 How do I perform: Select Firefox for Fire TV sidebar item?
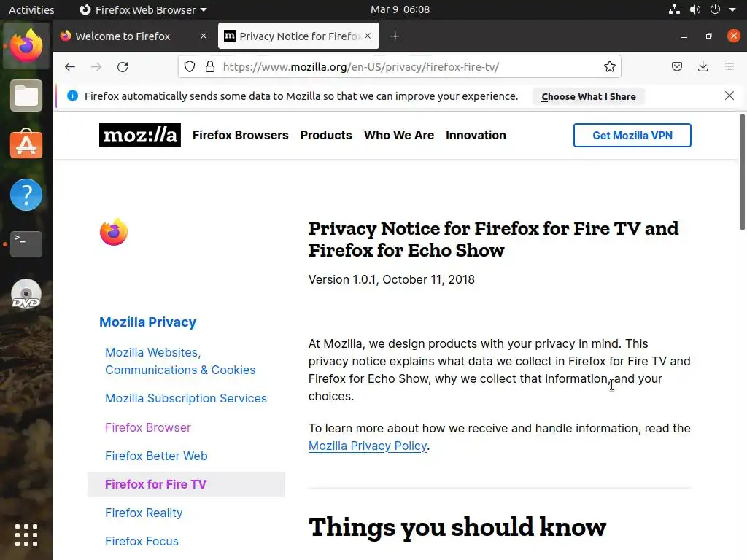pos(186,484)
